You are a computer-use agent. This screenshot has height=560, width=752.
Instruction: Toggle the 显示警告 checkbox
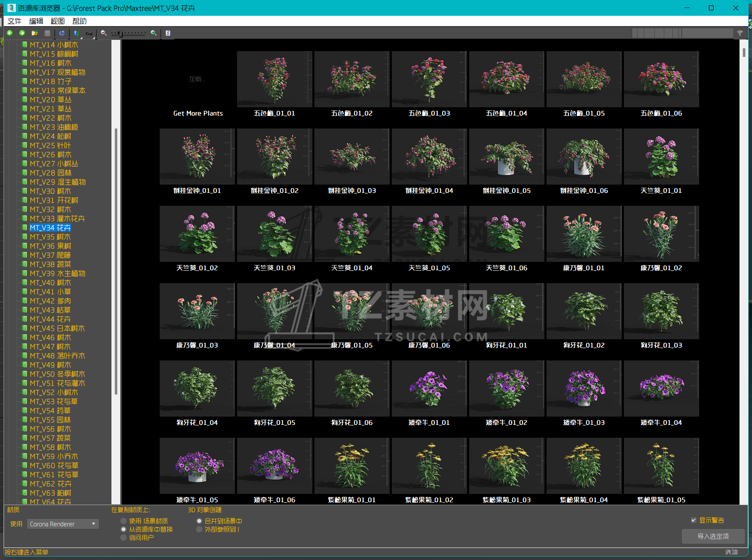[x=694, y=520]
